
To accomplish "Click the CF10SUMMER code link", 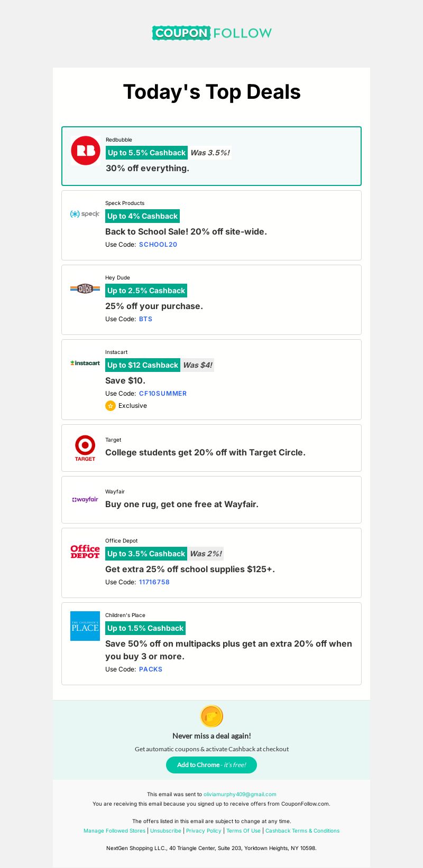I will pyautogui.click(x=163, y=394).
